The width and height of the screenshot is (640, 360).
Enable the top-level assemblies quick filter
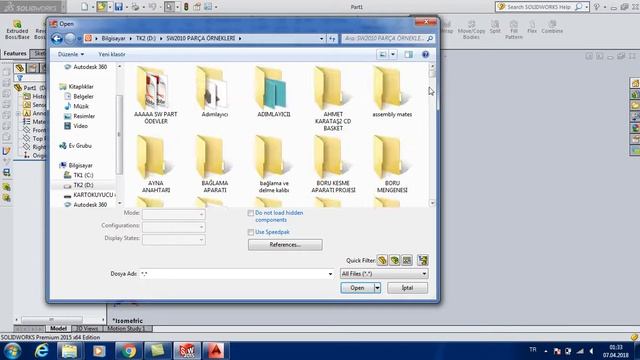[423, 260]
